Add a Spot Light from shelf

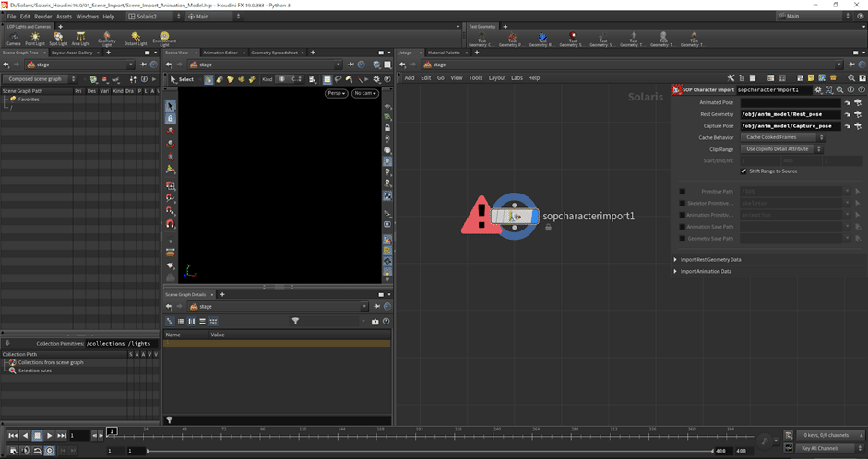[x=58, y=38]
